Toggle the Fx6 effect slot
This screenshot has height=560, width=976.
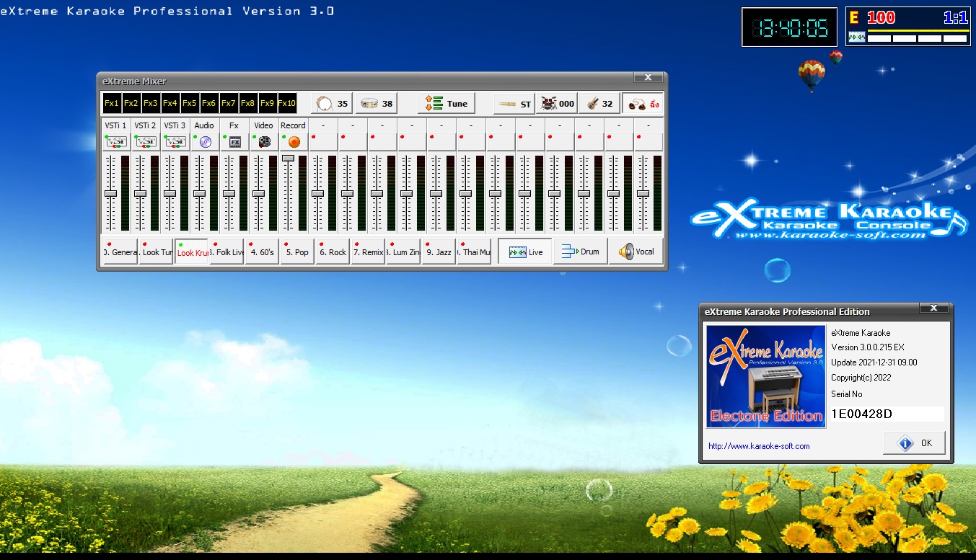tap(209, 104)
